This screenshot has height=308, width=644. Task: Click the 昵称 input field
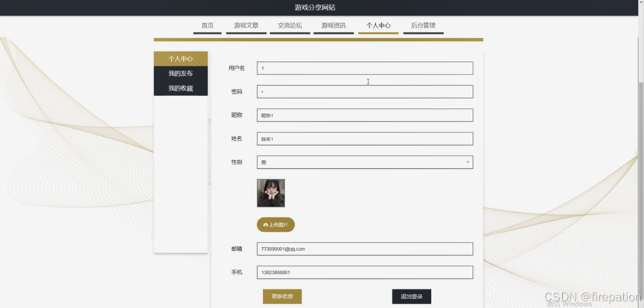click(365, 115)
